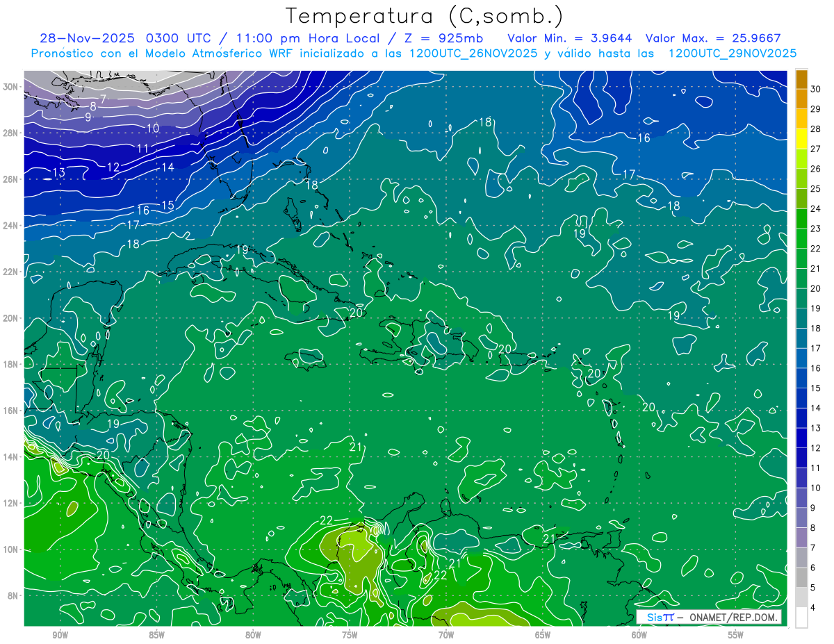Click the "30N" latitude label

(x=10, y=87)
